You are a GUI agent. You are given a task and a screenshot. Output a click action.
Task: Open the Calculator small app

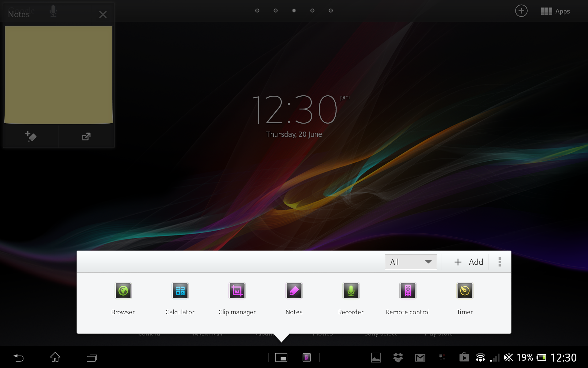[x=180, y=291]
